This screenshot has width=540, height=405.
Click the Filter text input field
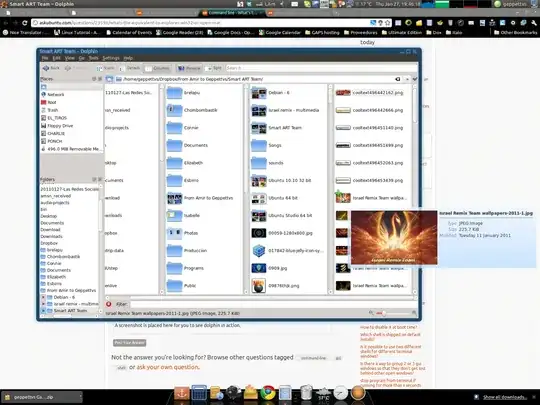click(273, 304)
